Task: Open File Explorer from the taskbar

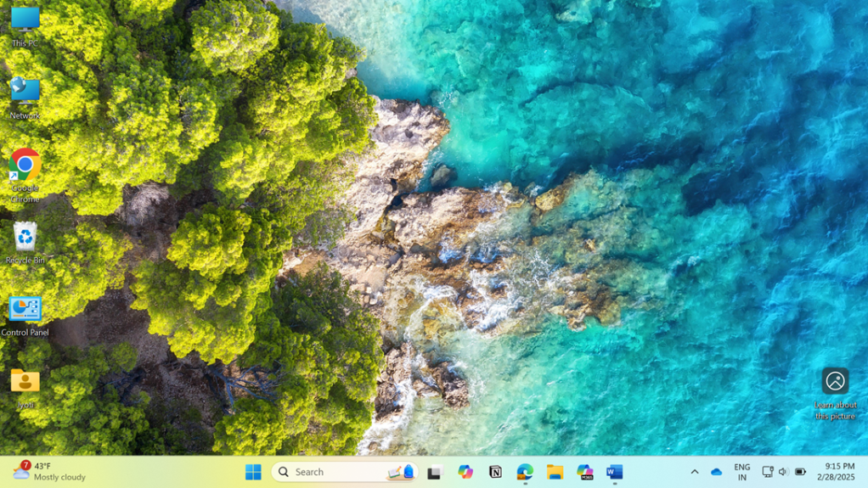Action: [x=555, y=472]
